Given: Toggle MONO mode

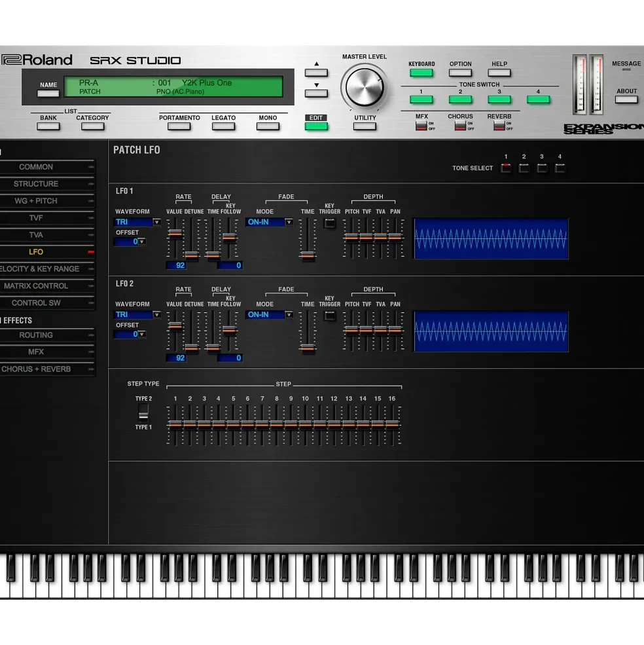Looking at the screenshot, I should pos(268,126).
